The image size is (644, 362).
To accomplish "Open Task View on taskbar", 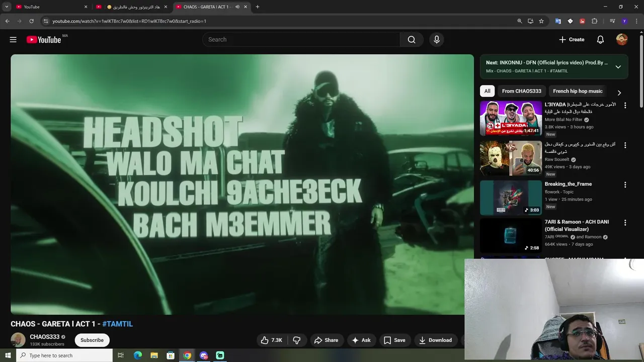I will coord(121,355).
